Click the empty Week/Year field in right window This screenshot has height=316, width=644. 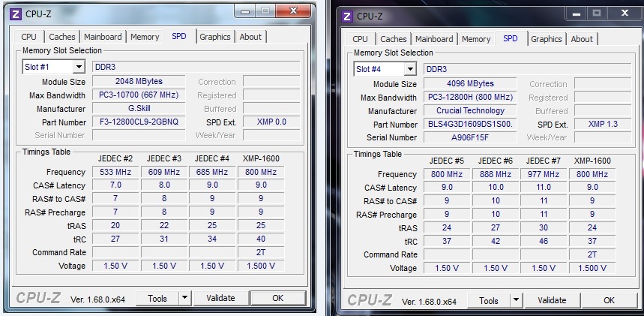point(603,137)
